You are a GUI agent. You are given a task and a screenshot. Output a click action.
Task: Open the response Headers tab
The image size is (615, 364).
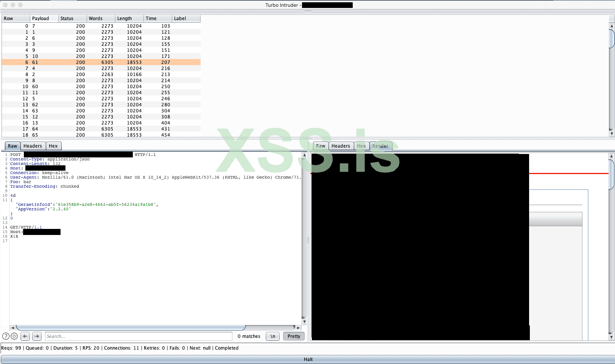click(341, 146)
